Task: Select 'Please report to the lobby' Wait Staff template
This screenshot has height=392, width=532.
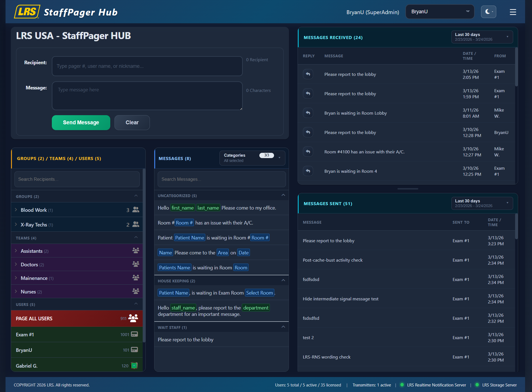Action: pos(221,340)
